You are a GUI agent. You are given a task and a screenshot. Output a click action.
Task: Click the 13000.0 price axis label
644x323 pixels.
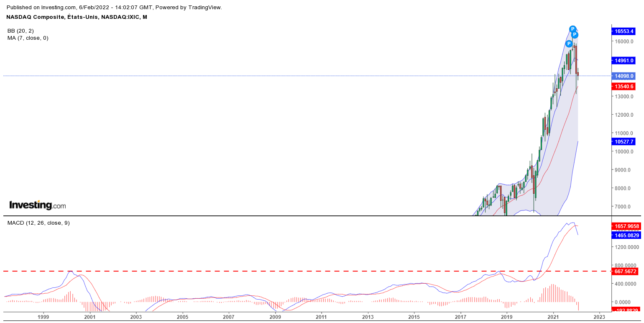(624, 96)
